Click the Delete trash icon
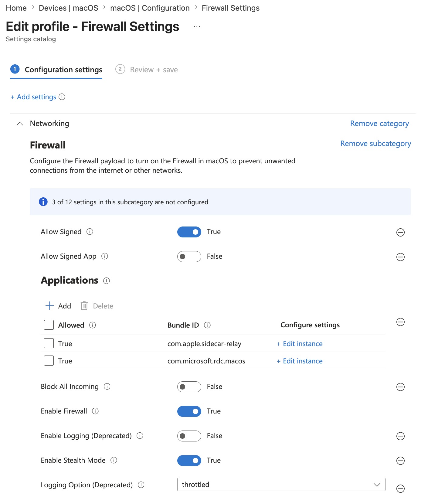 pyautogui.click(x=84, y=306)
